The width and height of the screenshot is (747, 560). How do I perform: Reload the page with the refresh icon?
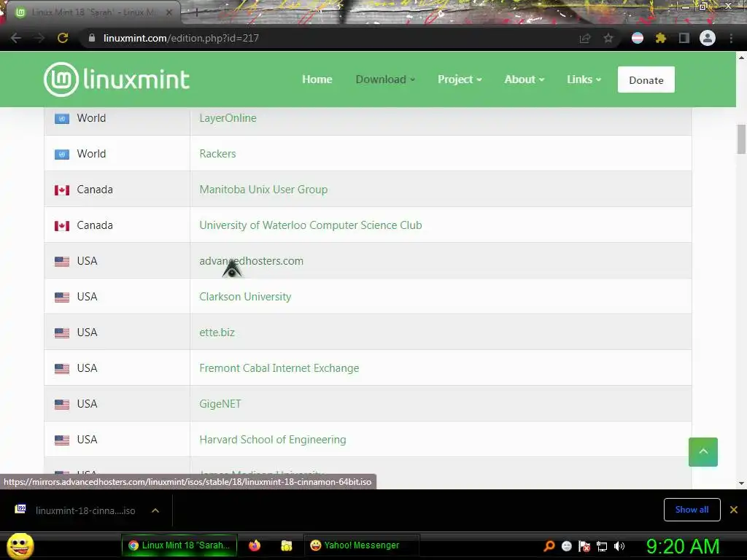point(63,38)
